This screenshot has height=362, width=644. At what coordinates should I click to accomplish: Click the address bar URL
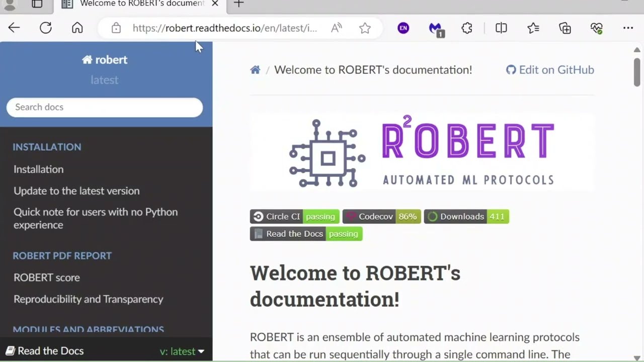[x=225, y=28]
